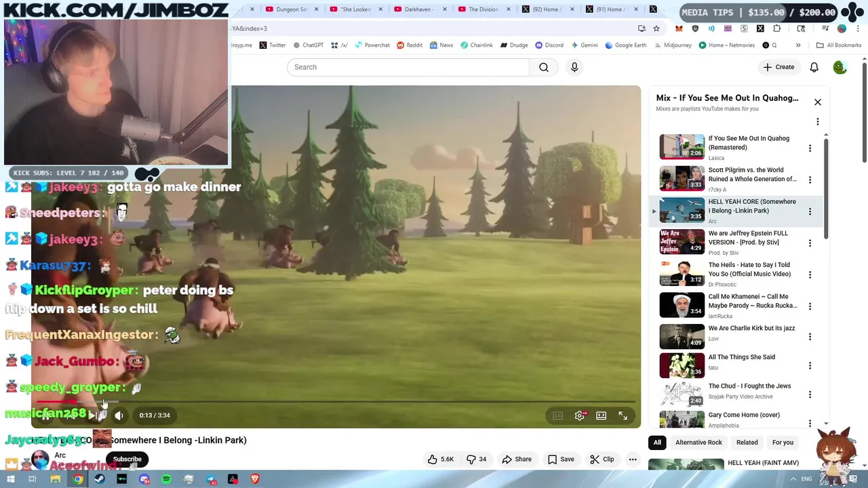Open options menu for Gary Come Home cover
The image size is (868, 488).
(x=810, y=423)
